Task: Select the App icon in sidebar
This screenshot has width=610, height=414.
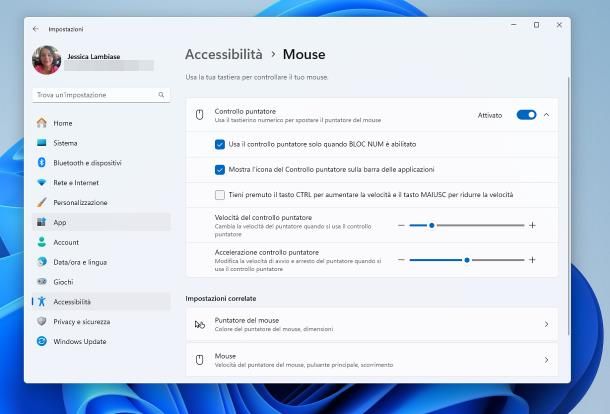Action: click(42, 222)
